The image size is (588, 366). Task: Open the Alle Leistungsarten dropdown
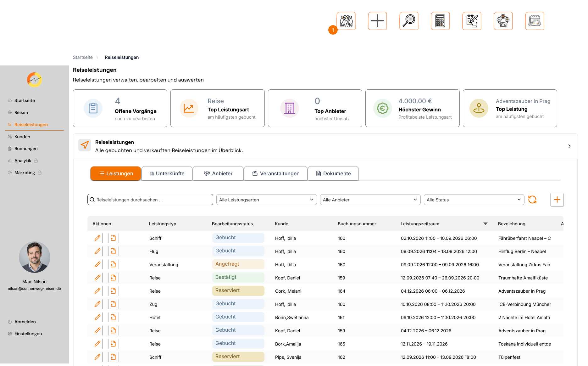tap(266, 200)
